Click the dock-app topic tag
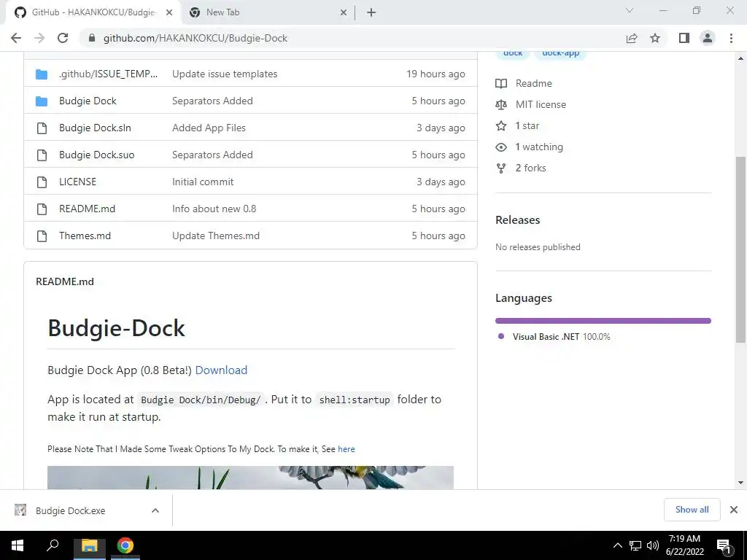Screen dimensions: 747x560 tap(561, 54)
